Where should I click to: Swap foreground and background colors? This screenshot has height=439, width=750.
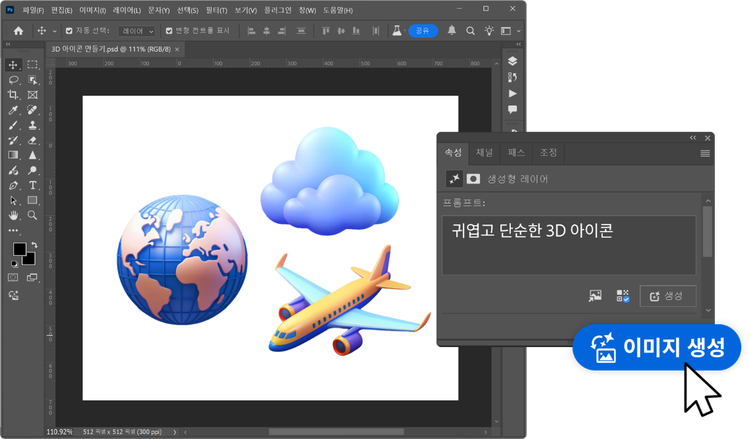pos(34,245)
